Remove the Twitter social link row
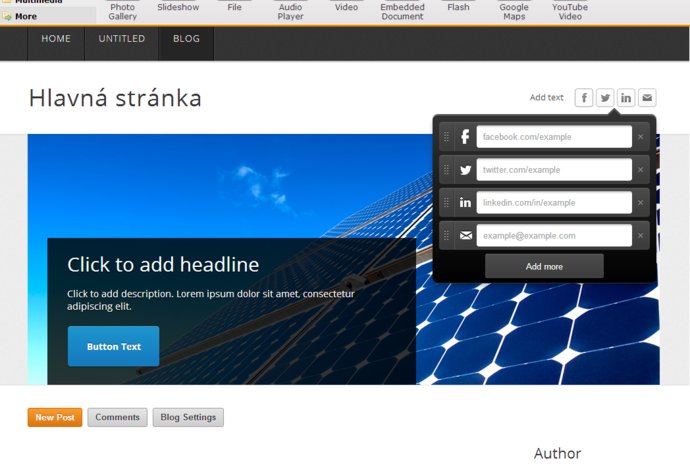 [641, 170]
